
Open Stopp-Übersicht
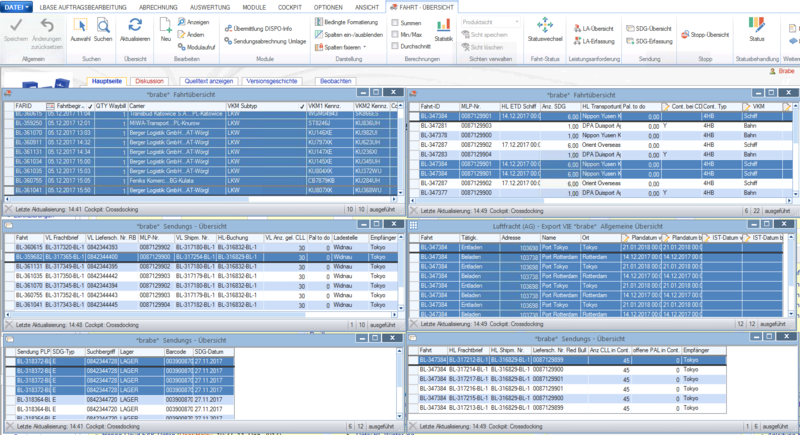705,35
